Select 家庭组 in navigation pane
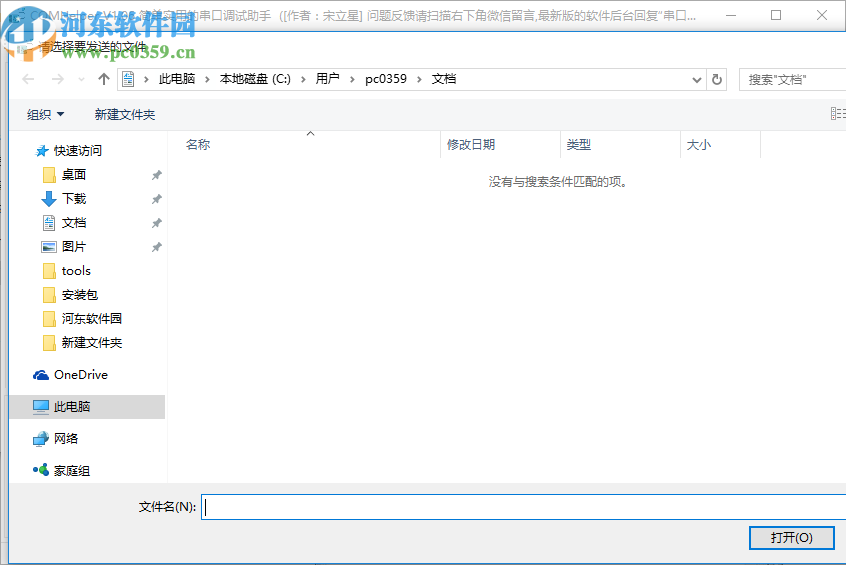This screenshot has width=846, height=565. coord(72,471)
